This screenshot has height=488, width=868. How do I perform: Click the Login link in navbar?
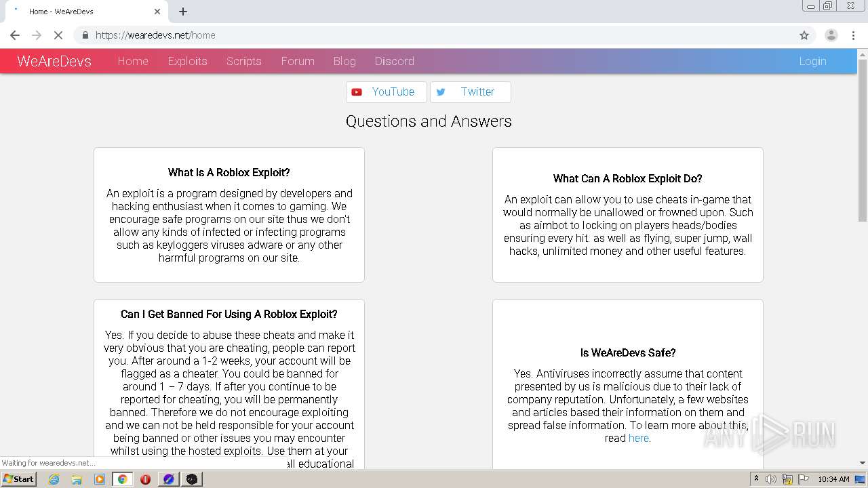coord(812,61)
